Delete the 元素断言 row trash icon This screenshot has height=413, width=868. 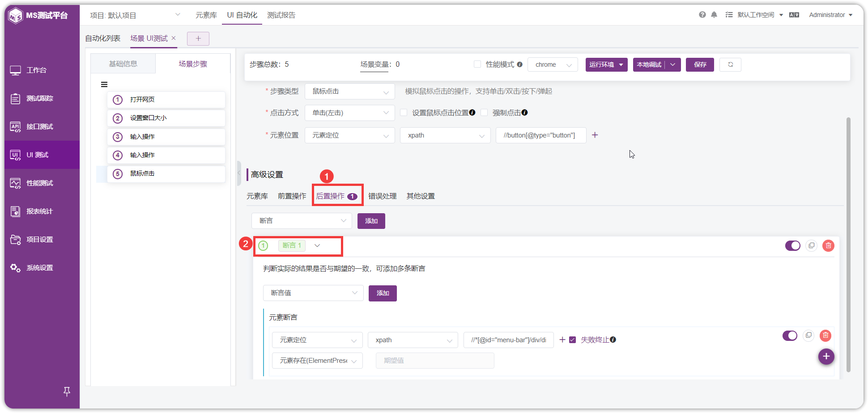tap(825, 335)
